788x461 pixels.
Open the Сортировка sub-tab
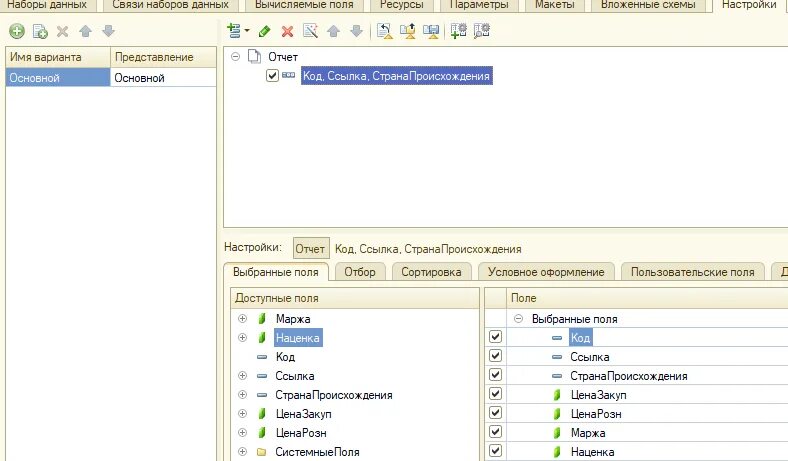coord(431,272)
